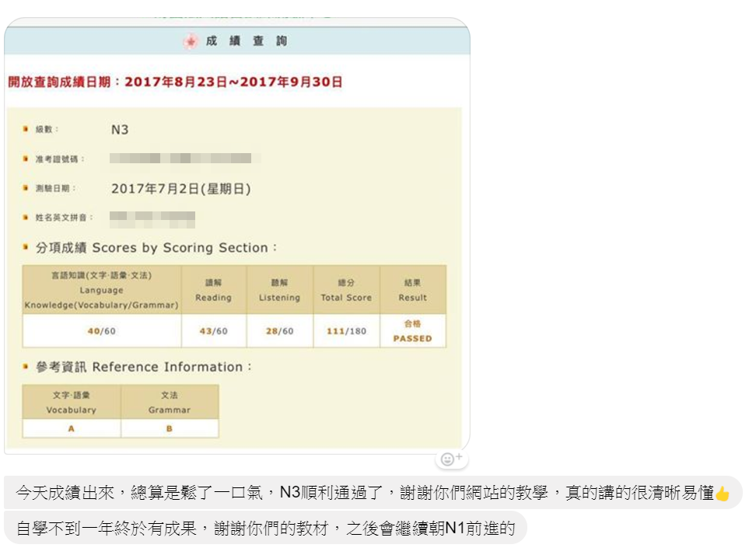Click the 合格 PASSED result cell
This screenshot has height=555, width=756.
click(x=412, y=331)
